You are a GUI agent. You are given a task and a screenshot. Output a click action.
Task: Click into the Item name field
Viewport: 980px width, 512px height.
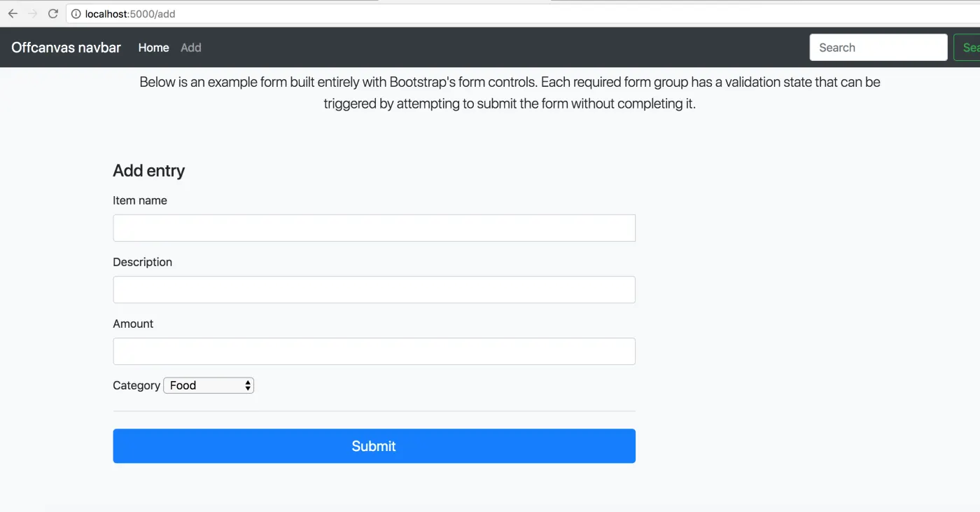(x=374, y=228)
